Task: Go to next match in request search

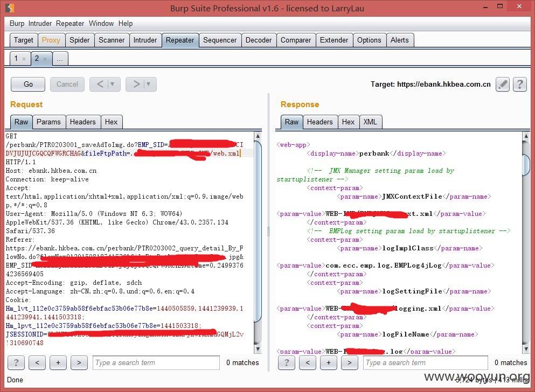Action: 79,363
